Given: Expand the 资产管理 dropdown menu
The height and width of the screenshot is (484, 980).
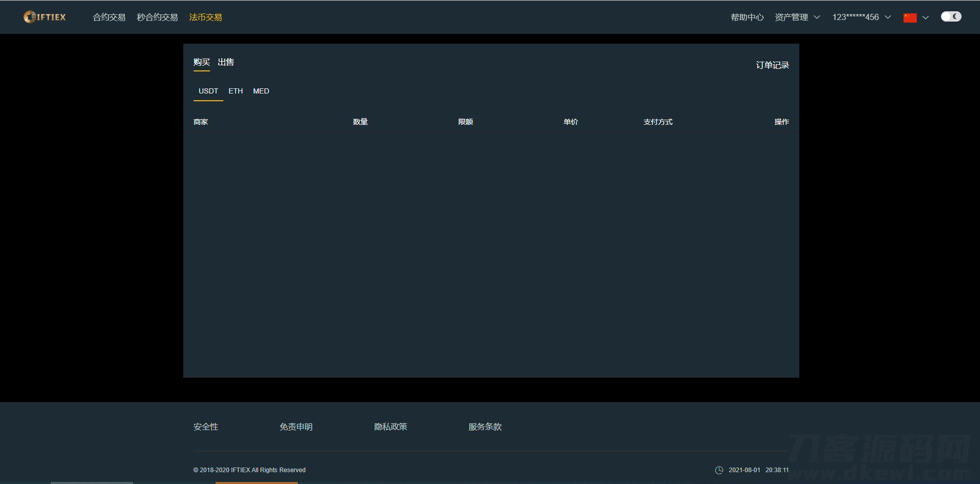Looking at the screenshot, I should (797, 17).
